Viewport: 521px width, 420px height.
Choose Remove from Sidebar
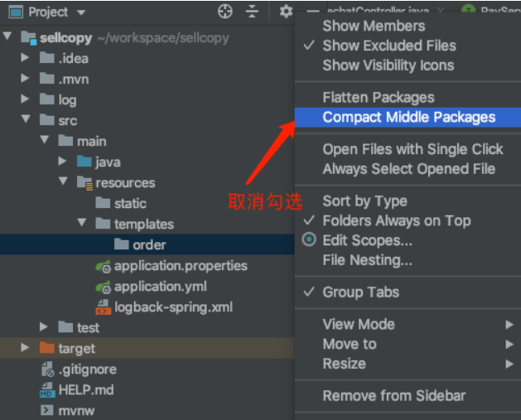tap(393, 396)
